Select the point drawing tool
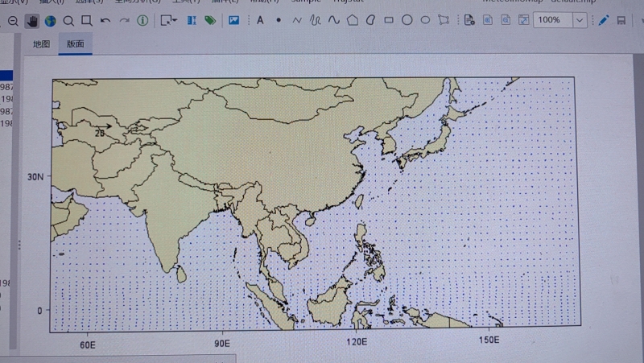644x363 pixels. [x=279, y=20]
